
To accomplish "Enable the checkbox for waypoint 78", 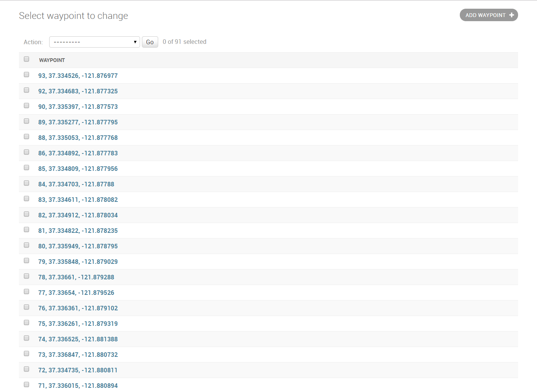I will tap(26, 276).
